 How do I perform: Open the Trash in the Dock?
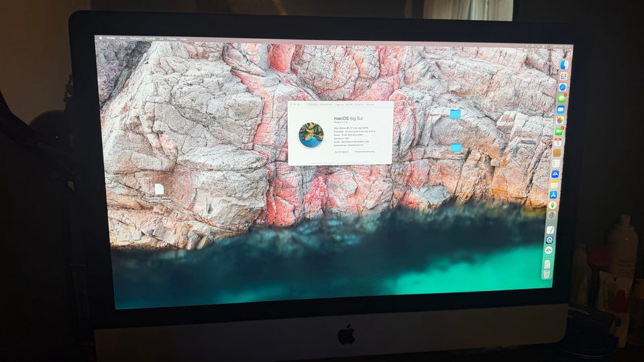547,274
